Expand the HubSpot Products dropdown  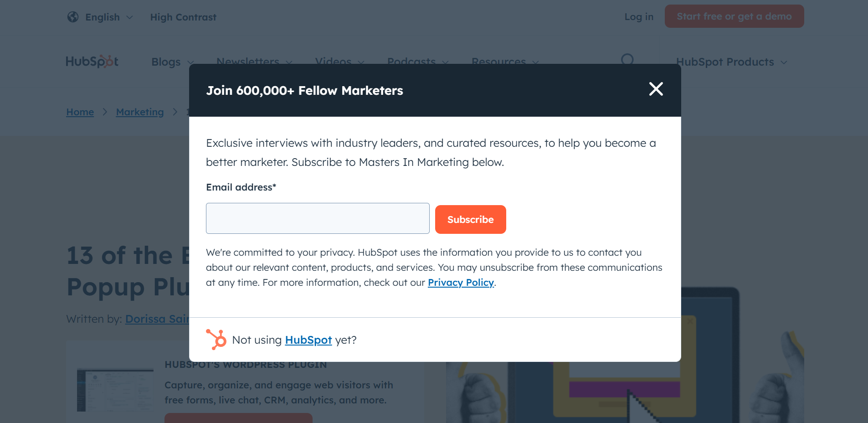tap(731, 62)
